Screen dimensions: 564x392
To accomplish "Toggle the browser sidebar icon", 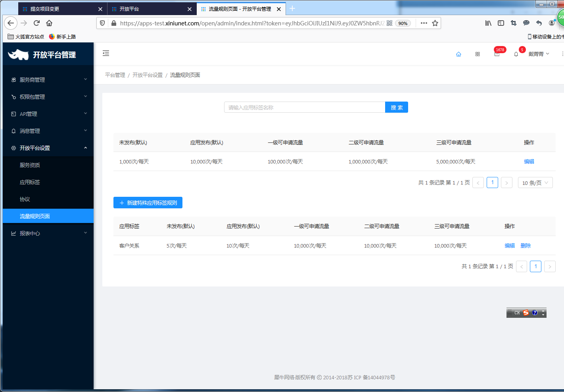I will pyautogui.click(x=501, y=23).
